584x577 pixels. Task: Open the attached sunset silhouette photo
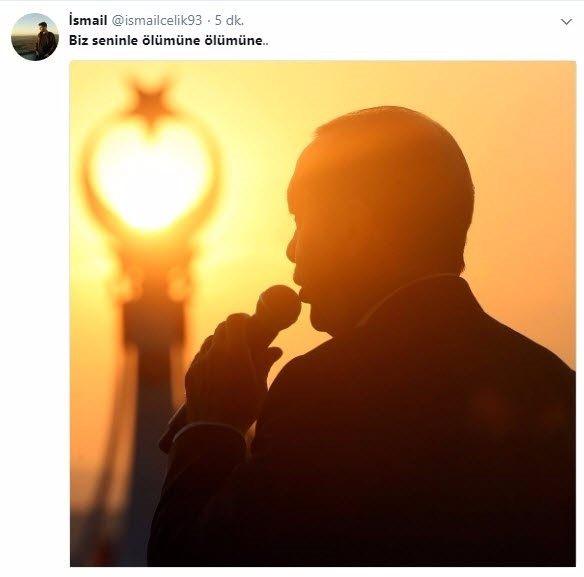323,314
